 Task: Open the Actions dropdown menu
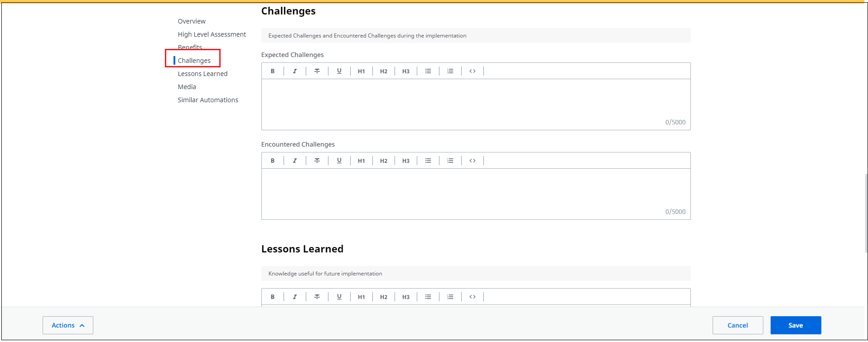[68, 325]
